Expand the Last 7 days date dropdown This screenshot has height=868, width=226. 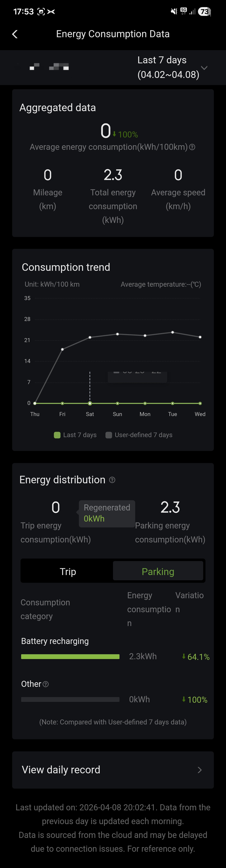(204, 68)
